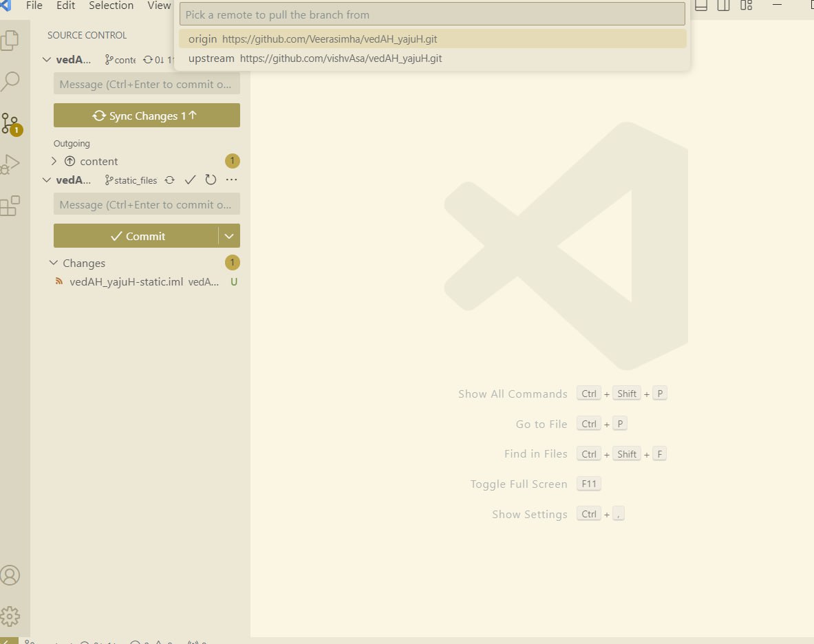Viewport: 814px width, 644px height.
Task: Click the 'Toggle Full Screen' hint text
Action: pos(519,484)
